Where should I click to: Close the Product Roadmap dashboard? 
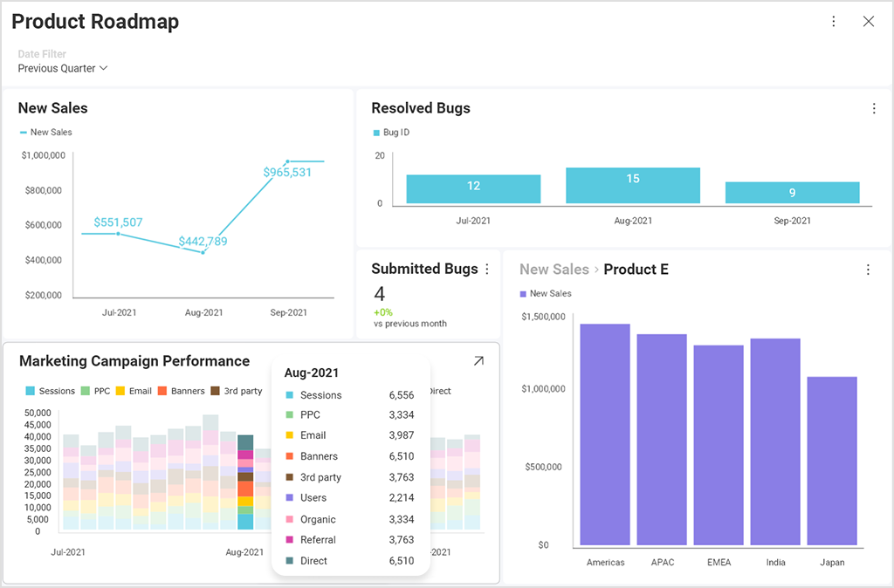pos(869,21)
